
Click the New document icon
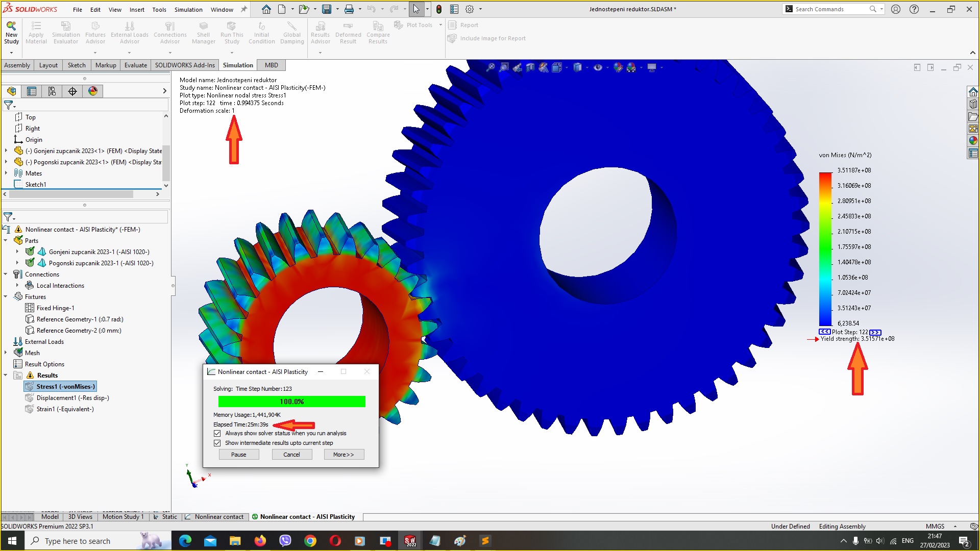pyautogui.click(x=282, y=9)
